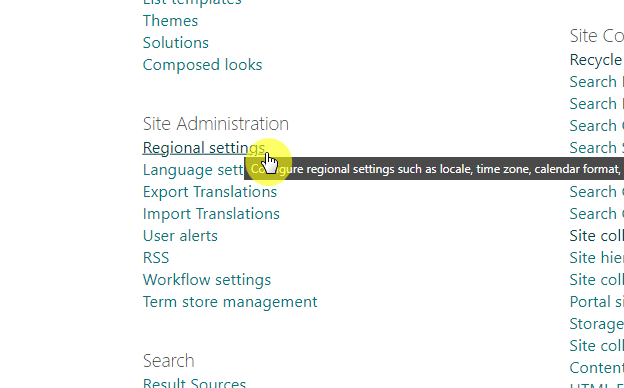
Task: Click the Site Administration heading
Action: 216,124
